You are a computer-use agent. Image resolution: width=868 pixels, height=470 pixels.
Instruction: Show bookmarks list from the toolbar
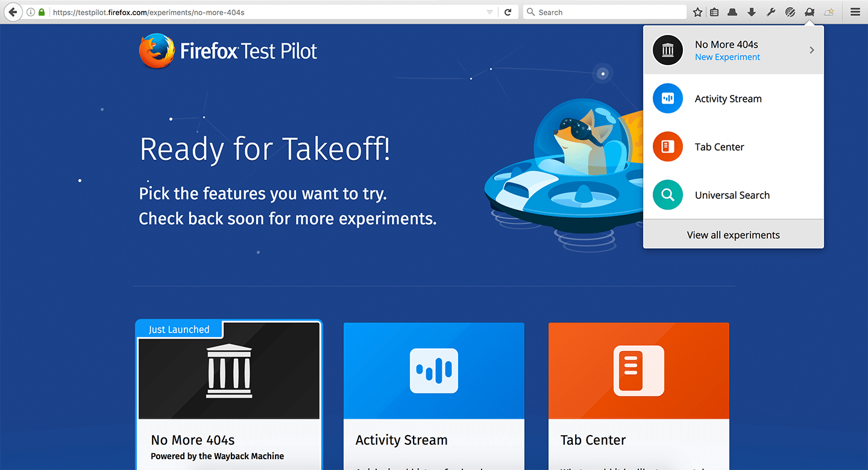tap(714, 12)
